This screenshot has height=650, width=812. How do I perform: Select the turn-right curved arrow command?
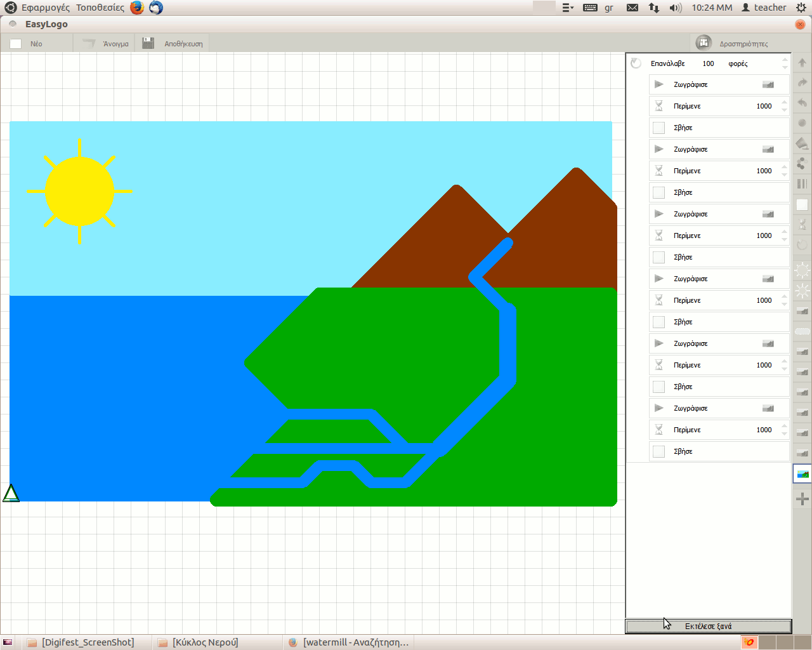point(802,83)
